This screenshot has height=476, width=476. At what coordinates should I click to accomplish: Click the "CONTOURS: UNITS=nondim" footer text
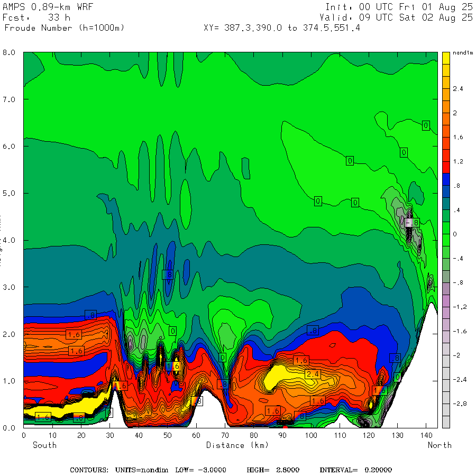119,470
